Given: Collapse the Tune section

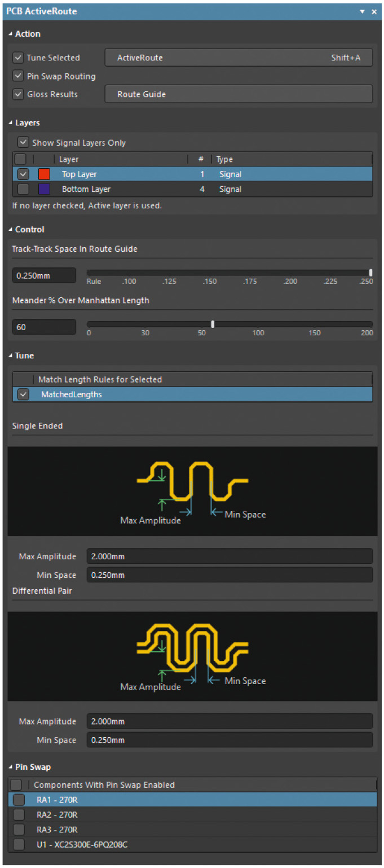Looking at the screenshot, I should [11, 356].
